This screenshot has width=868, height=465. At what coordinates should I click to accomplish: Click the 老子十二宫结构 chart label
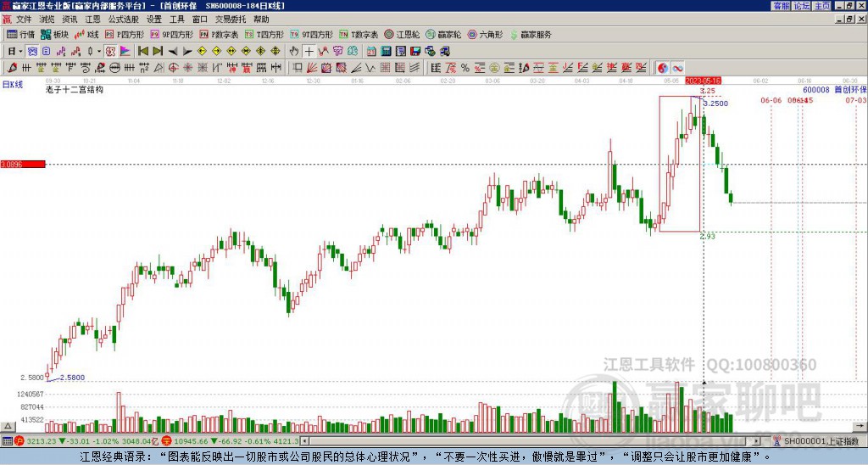(x=75, y=89)
